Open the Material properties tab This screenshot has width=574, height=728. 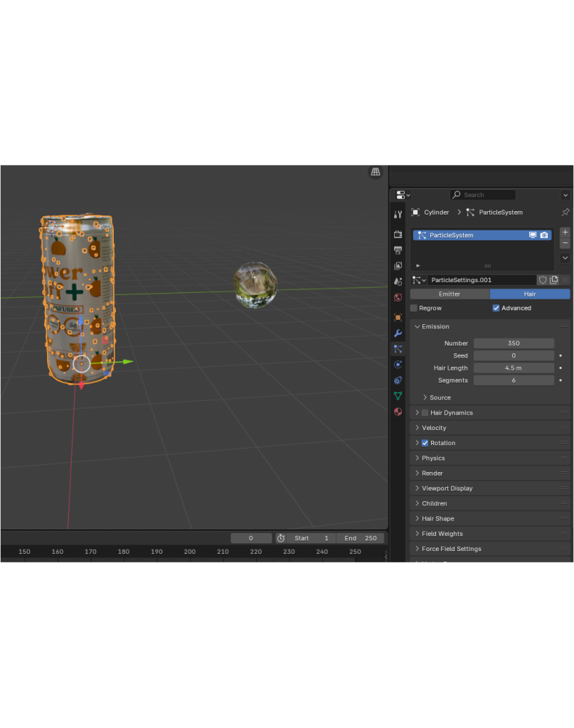[398, 411]
